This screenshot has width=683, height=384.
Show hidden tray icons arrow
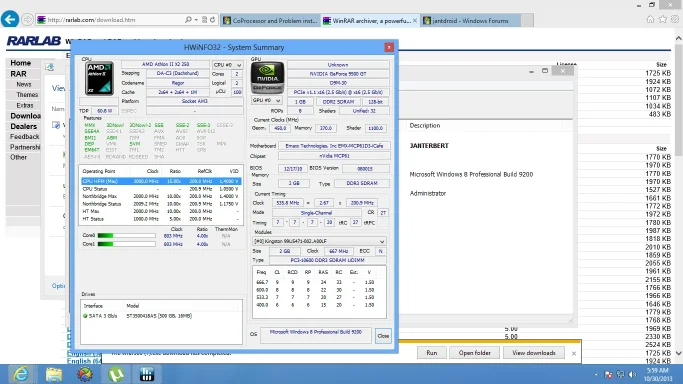tap(596, 374)
